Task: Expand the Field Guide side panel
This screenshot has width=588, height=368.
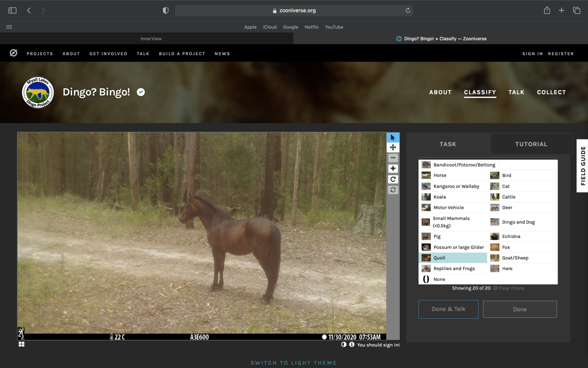Action: 582,166
